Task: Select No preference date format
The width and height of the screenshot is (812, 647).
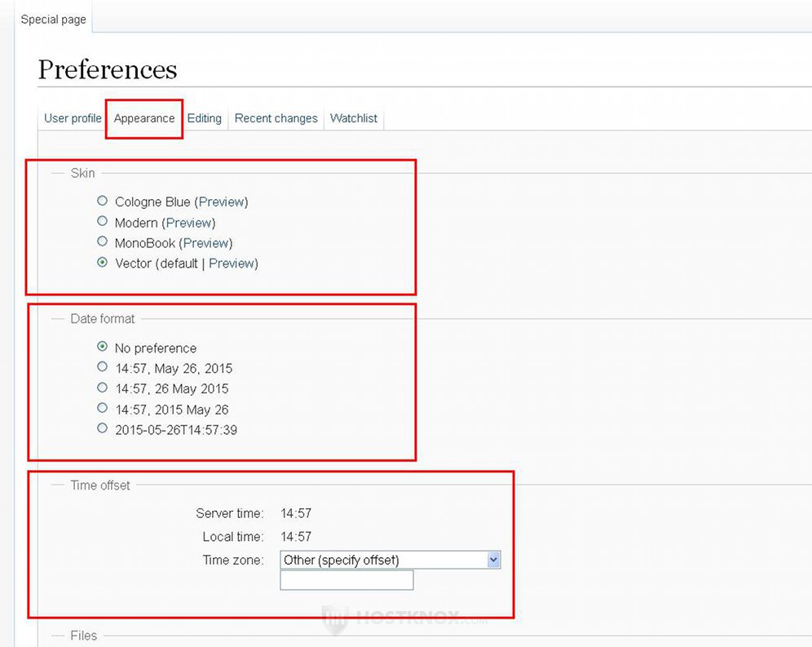Action: tap(102, 346)
